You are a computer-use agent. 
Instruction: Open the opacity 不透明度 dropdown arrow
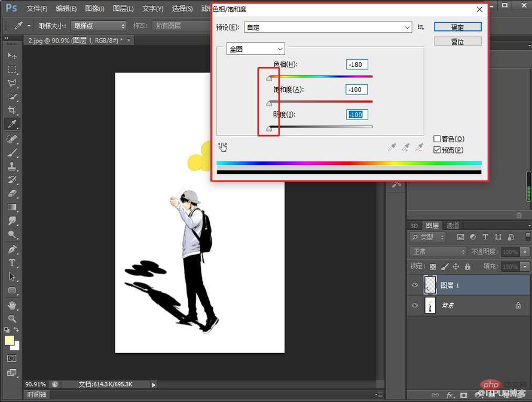coord(525,252)
